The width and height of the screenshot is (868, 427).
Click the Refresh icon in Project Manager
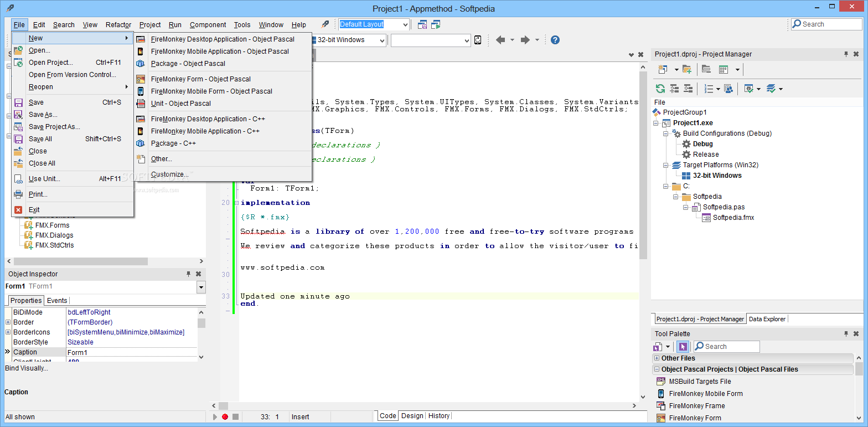point(660,89)
